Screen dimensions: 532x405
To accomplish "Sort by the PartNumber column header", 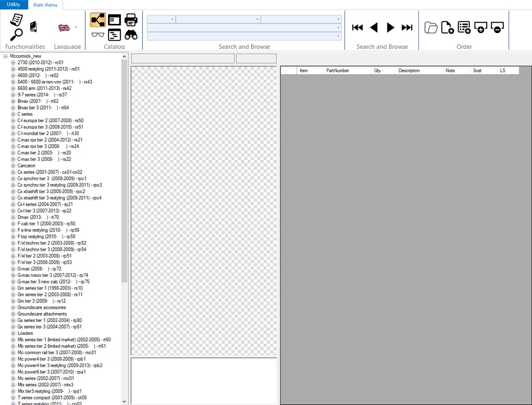I will pyautogui.click(x=348, y=71).
